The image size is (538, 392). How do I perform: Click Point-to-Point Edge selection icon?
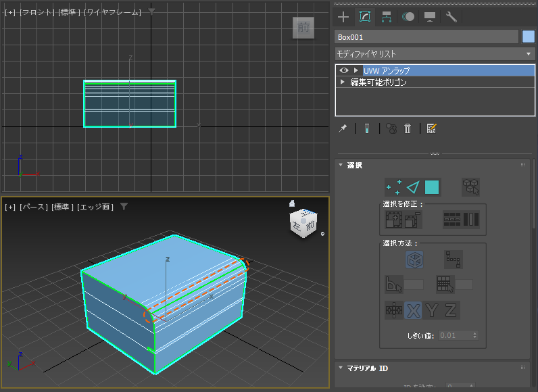click(x=454, y=260)
